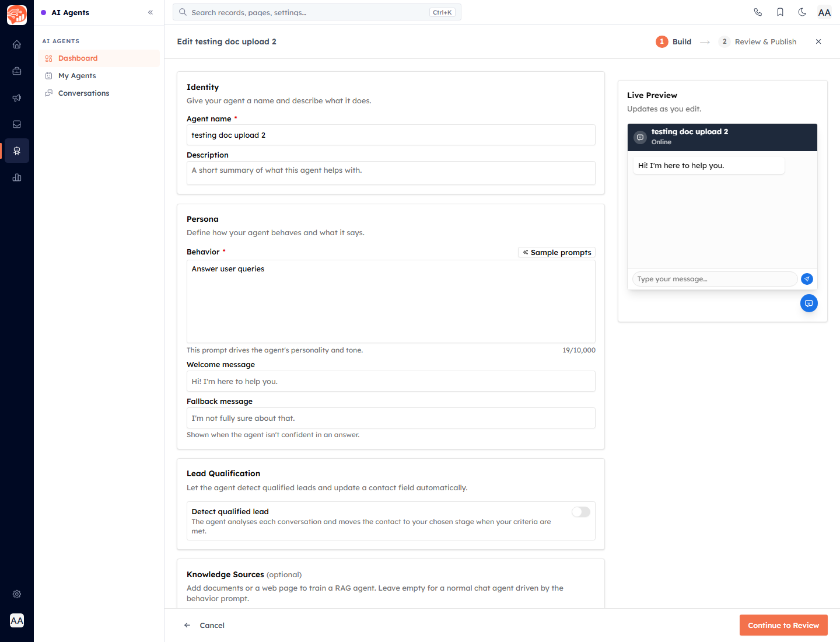Open the settings gear icon

pyautogui.click(x=17, y=594)
